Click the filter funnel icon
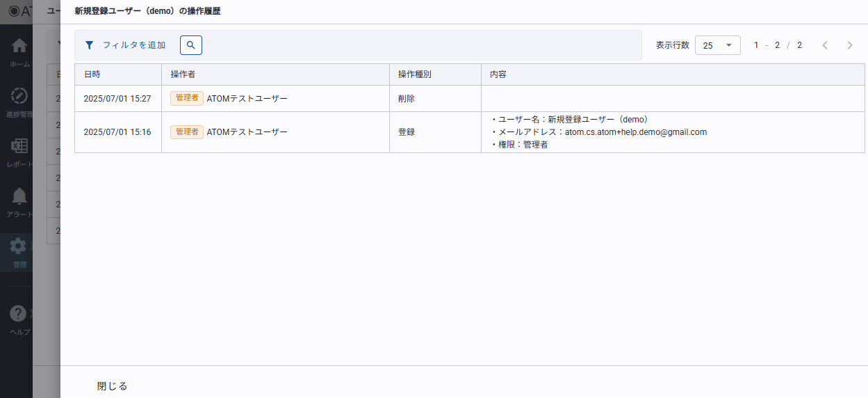Image resolution: width=868 pixels, height=398 pixels. (x=89, y=45)
